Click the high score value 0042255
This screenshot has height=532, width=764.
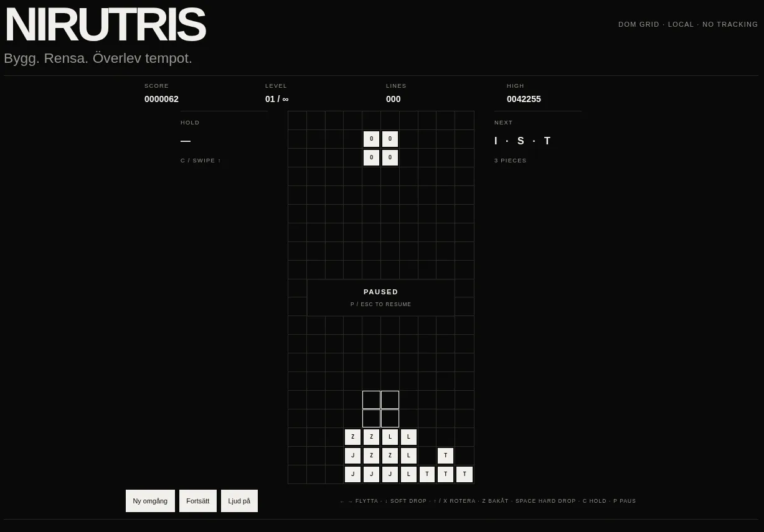point(524,99)
